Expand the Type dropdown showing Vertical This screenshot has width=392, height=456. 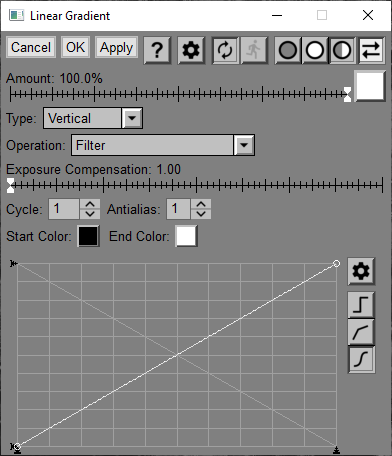click(x=93, y=118)
